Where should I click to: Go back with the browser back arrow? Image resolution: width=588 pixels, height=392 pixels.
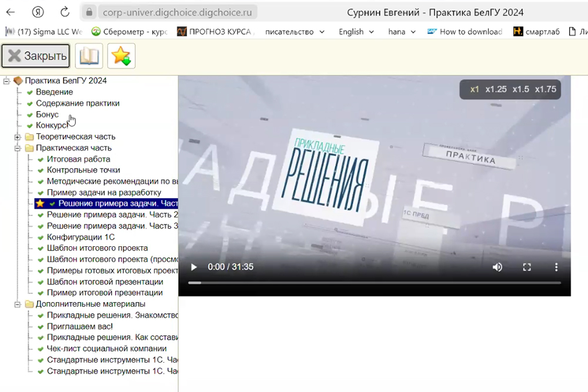(x=11, y=12)
